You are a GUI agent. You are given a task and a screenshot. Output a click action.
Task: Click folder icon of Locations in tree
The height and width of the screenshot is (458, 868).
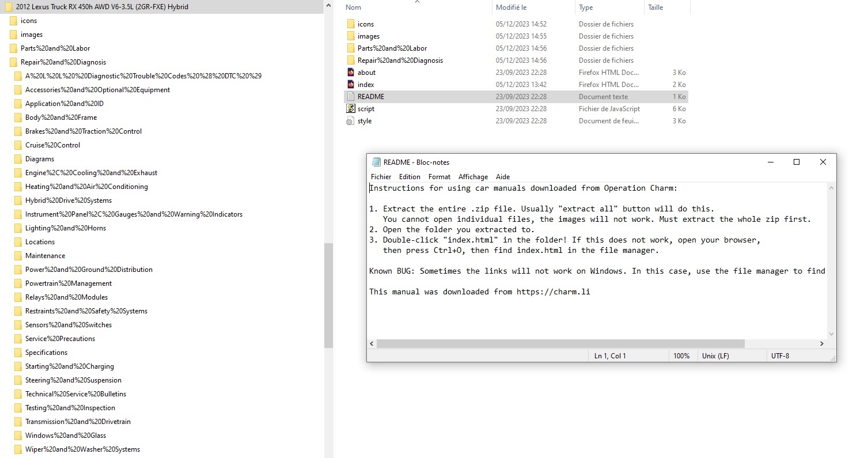18,242
